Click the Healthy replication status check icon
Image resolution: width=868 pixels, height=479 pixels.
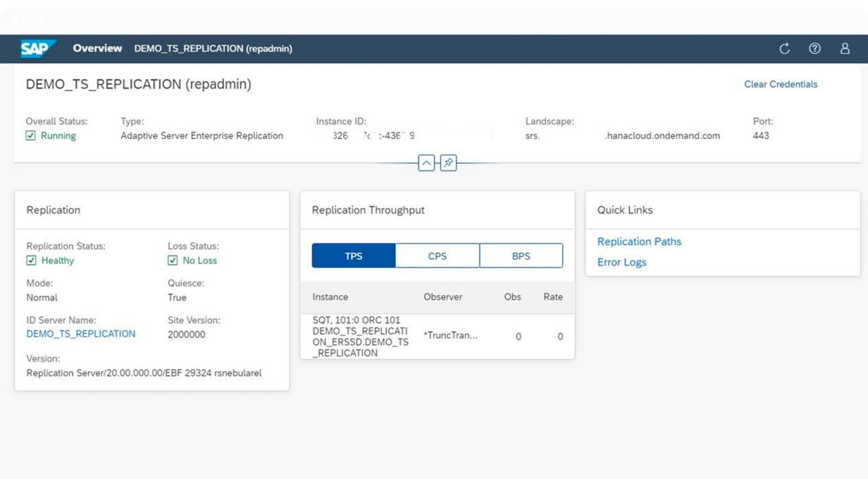pos(30,261)
